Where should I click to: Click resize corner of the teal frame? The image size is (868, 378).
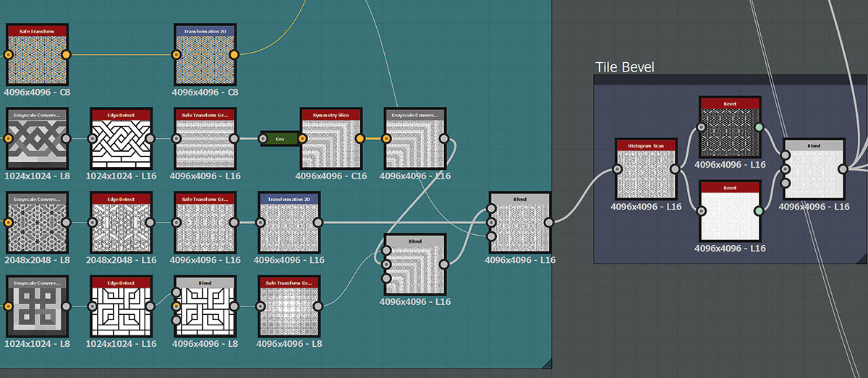coord(547,364)
